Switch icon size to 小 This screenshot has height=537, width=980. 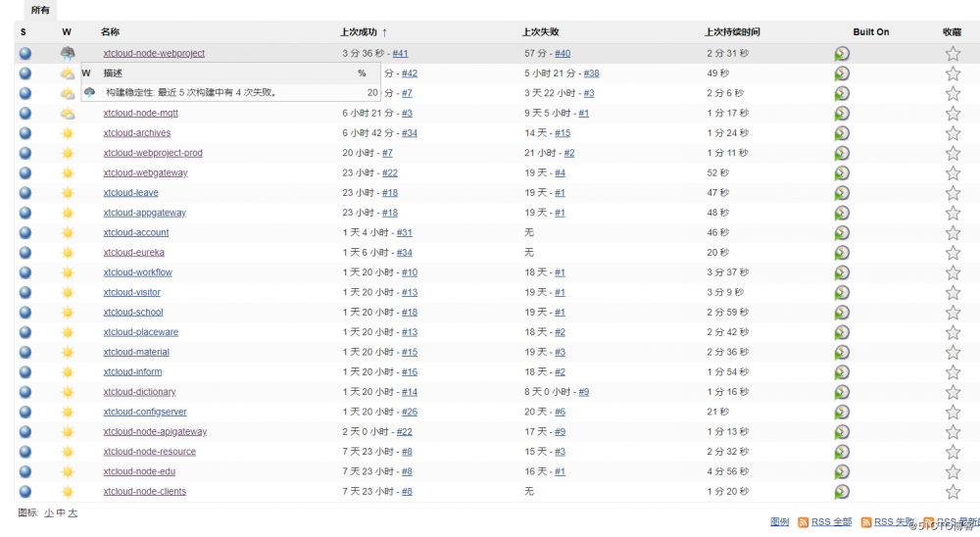pyautogui.click(x=49, y=513)
